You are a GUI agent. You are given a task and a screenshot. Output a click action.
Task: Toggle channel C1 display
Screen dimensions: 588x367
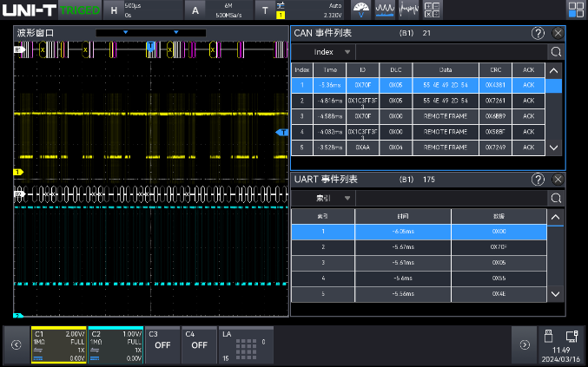click(x=58, y=344)
